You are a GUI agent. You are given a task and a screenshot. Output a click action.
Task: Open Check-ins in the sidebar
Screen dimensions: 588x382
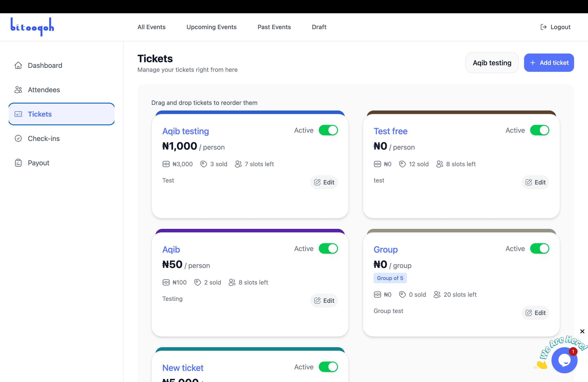coord(62,138)
